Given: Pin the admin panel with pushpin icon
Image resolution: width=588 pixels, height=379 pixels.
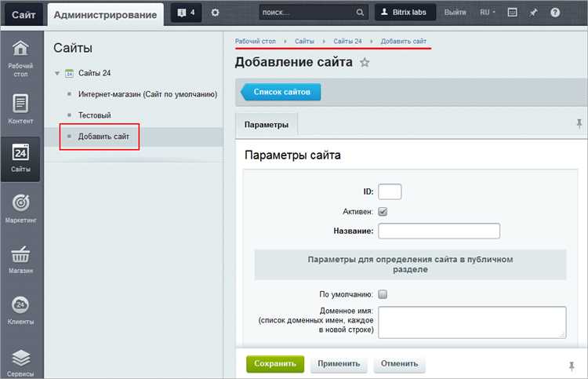Looking at the screenshot, I should coord(533,13).
